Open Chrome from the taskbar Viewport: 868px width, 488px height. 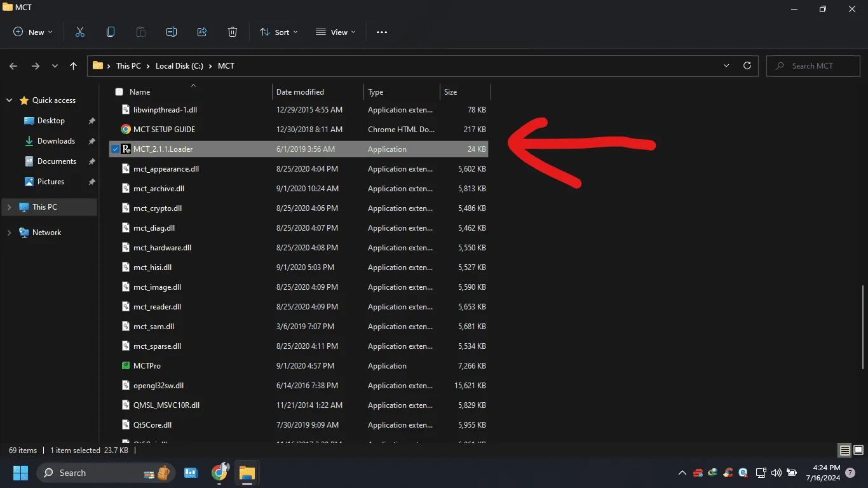(220, 472)
